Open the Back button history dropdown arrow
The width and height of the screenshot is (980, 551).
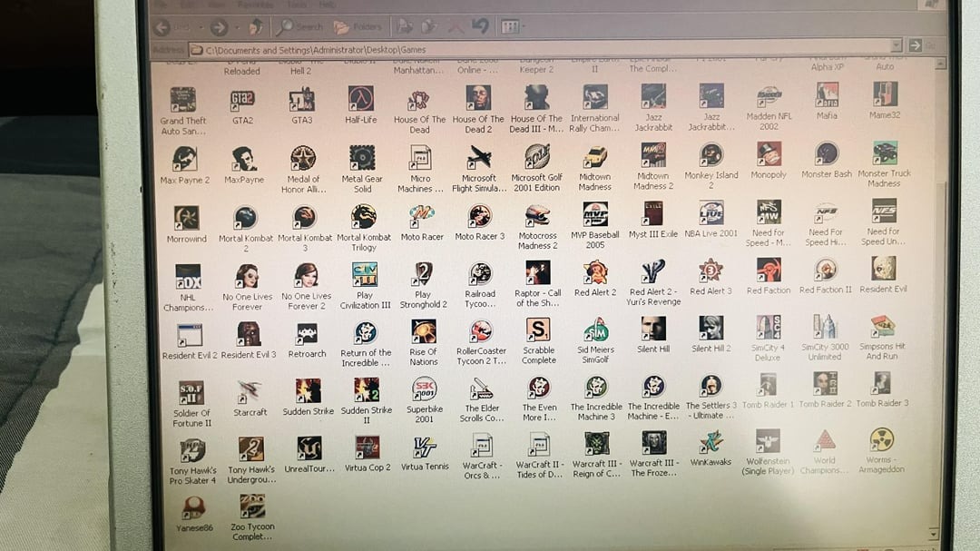point(201,27)
